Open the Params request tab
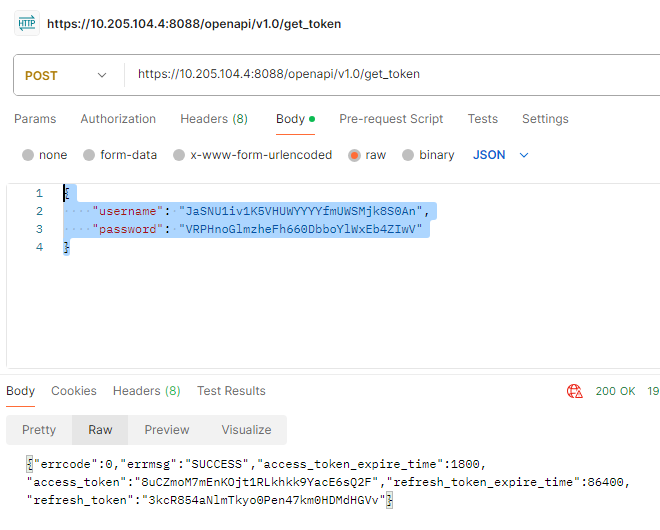Viewport: 660px width, 530px height. pos(35,119)
